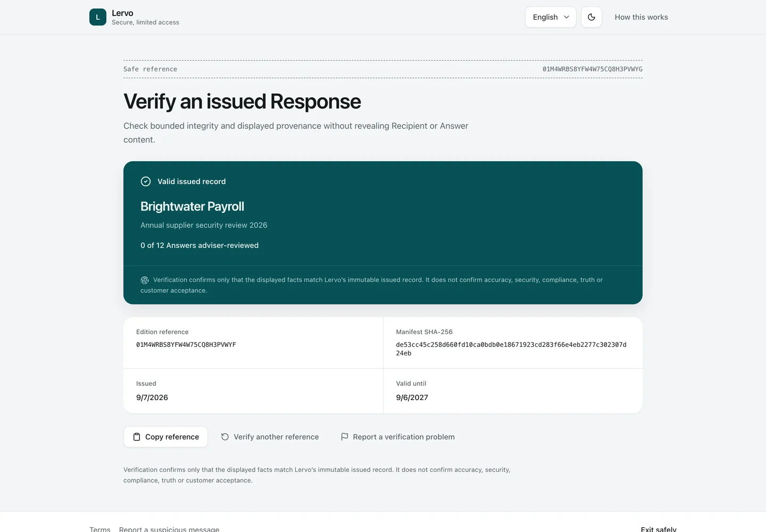Click the Issued date 9/7/2026
This screenshot has width=766, height=532.
click(152, 397)
